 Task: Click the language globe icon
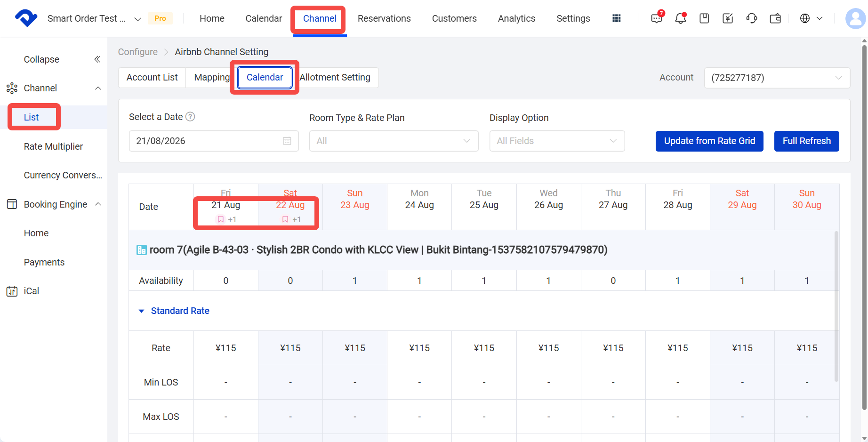click(x=805, y=18)
